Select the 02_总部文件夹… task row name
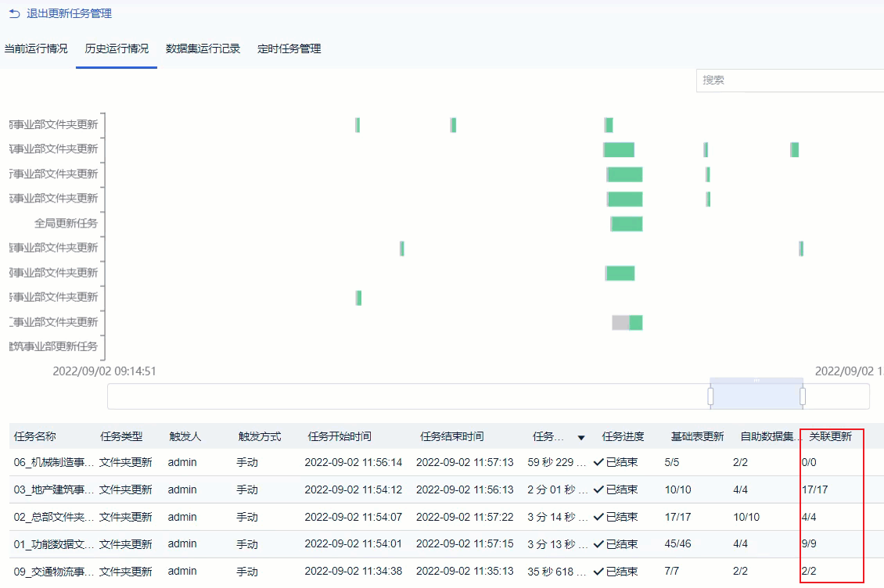This screenshot has height=588, width=884. [x=54, y=516]
